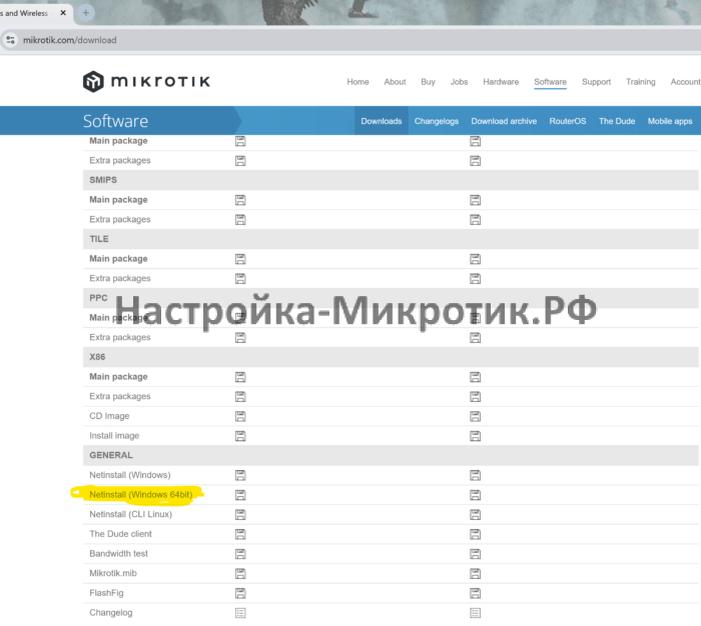Open the About menu item

click(x=395, y=82)
